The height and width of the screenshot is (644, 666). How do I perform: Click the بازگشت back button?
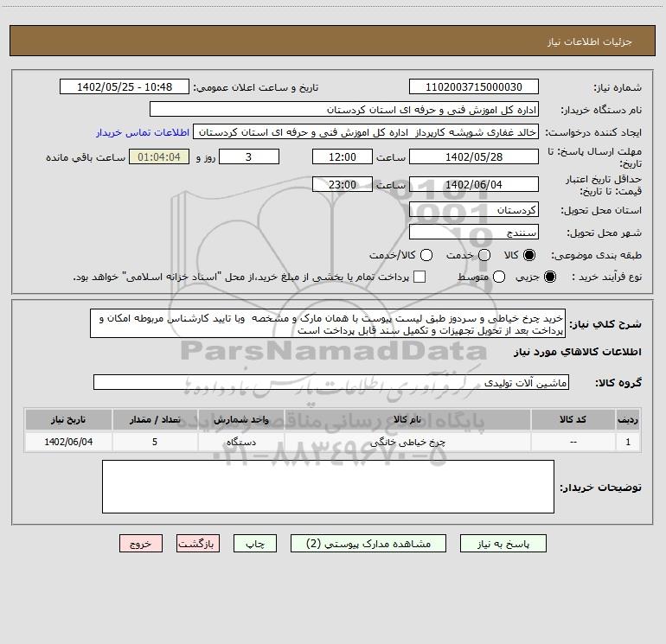coord(198,544)
